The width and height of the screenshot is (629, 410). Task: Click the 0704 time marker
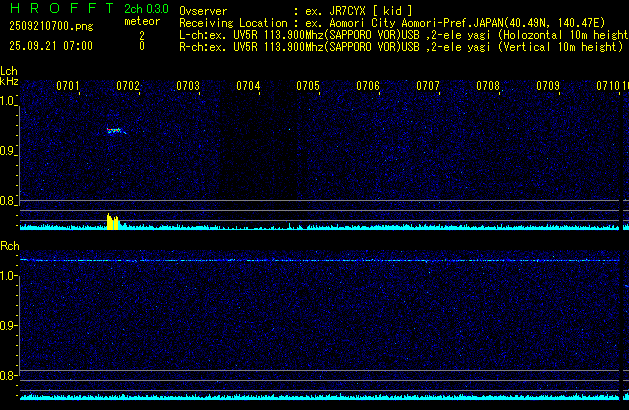coord(248,86)
